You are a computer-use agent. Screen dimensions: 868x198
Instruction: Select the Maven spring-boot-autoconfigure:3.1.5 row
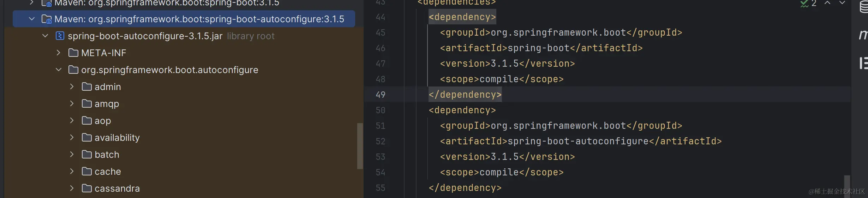click(x=184, y=19)
